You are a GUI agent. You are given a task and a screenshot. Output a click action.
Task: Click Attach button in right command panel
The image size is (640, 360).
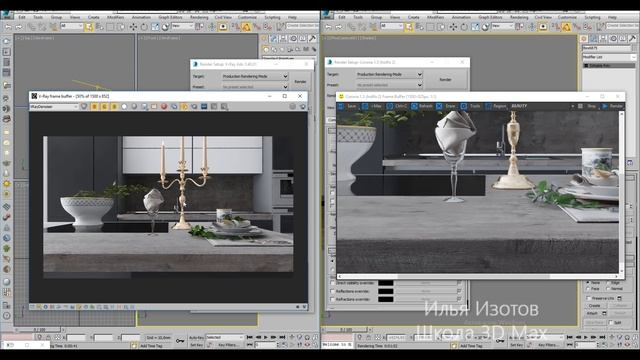[592, 313]
